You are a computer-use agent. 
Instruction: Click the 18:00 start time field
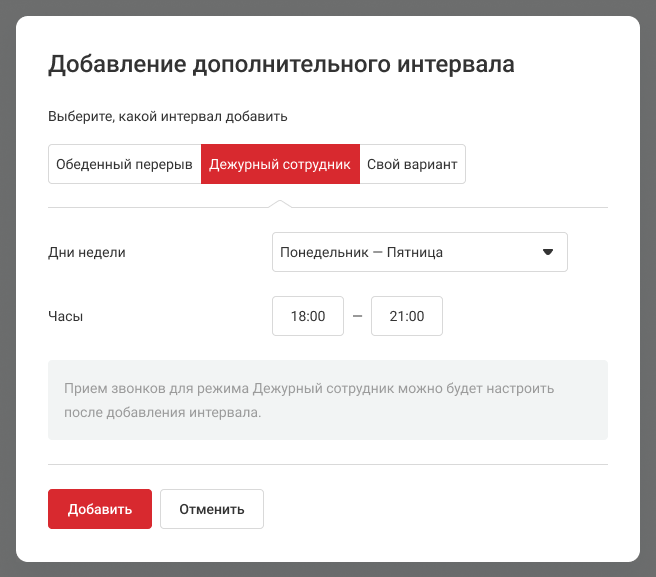tap(308, 316)
